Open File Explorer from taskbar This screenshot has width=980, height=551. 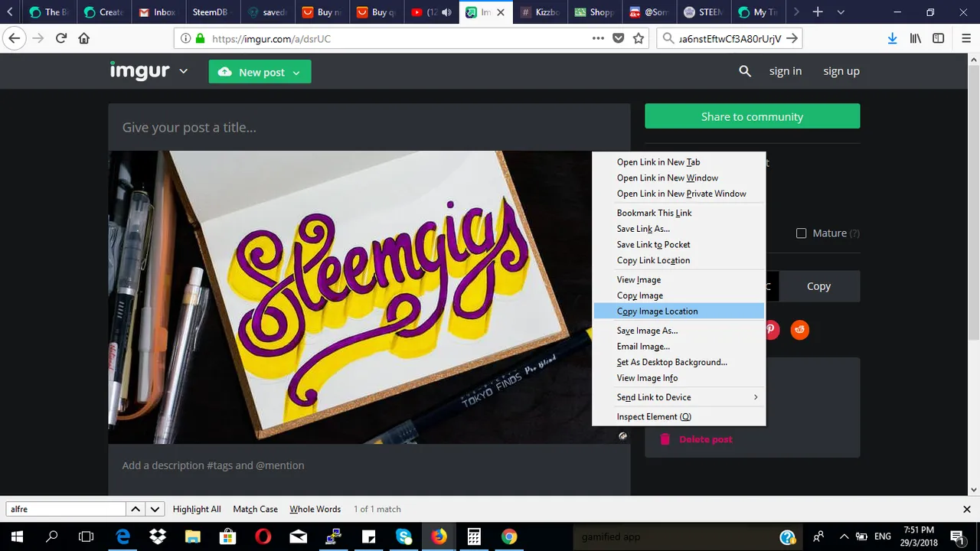192,536
